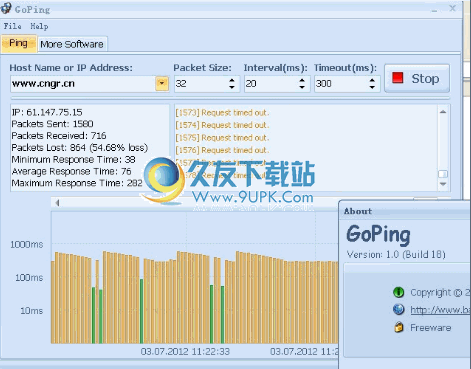Viewport: 471px width, 369px height.
Task: Click the Packets Lost 864 line
Action: 80,148
